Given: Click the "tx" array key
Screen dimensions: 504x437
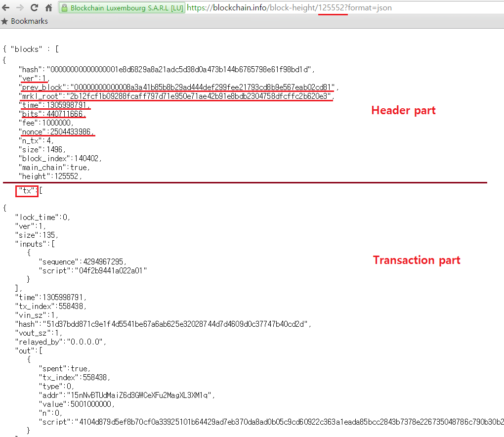Looking at the screenshot, I should (x=27, y=191).
